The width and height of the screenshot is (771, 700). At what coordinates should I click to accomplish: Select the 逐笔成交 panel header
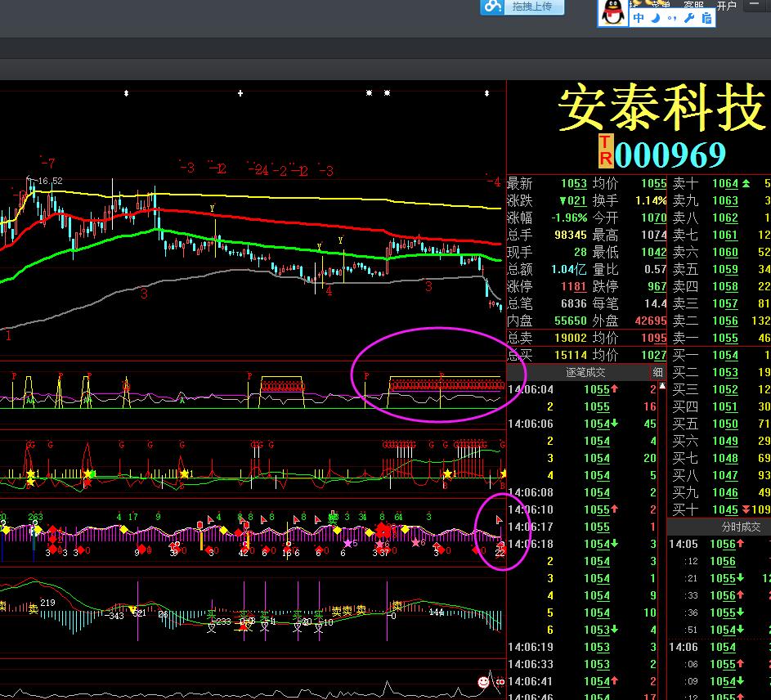pos(585,372)
